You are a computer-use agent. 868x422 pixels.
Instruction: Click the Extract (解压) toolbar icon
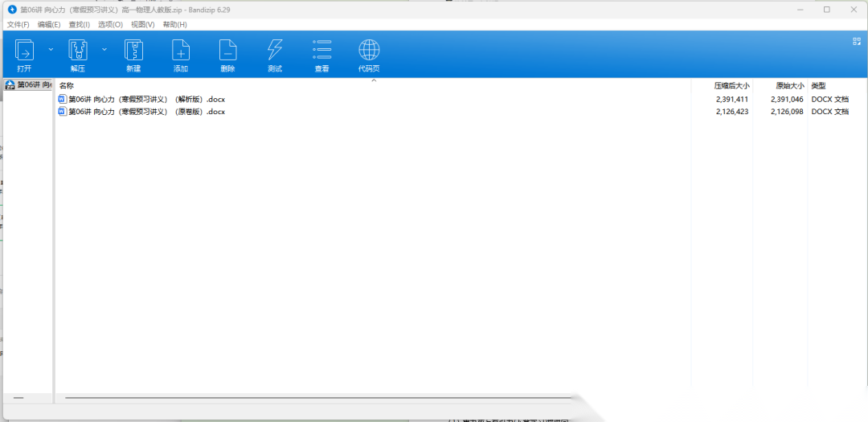(x=78, y=51)
